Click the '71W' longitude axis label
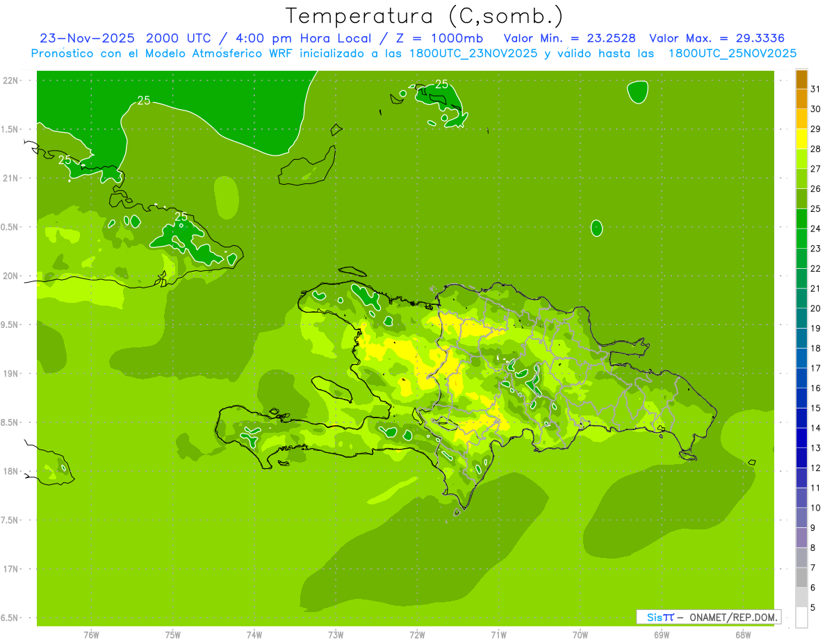834x644 pixels. click(498, 635)
